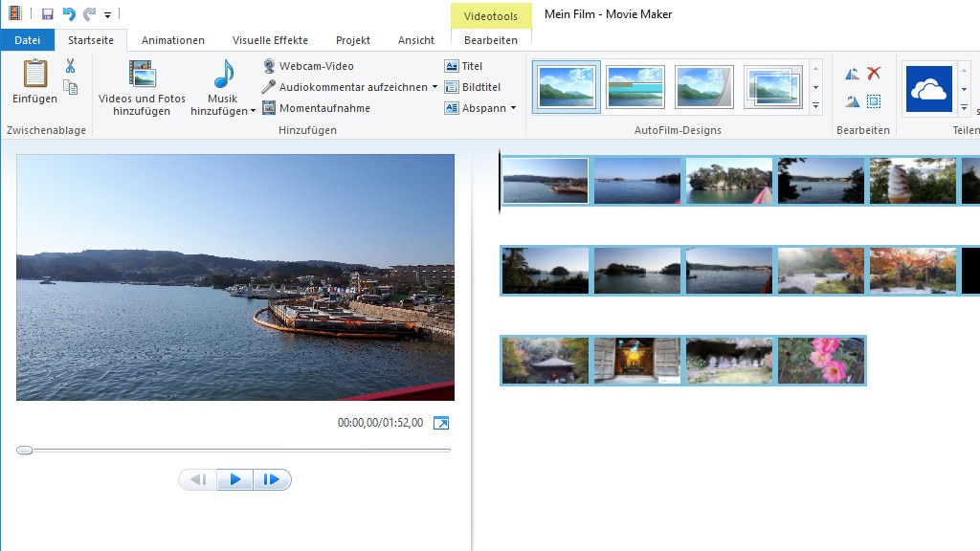
Task: Select the ice cream clip thumbnail
Action: pyautogui.click(x=910, y=181)
